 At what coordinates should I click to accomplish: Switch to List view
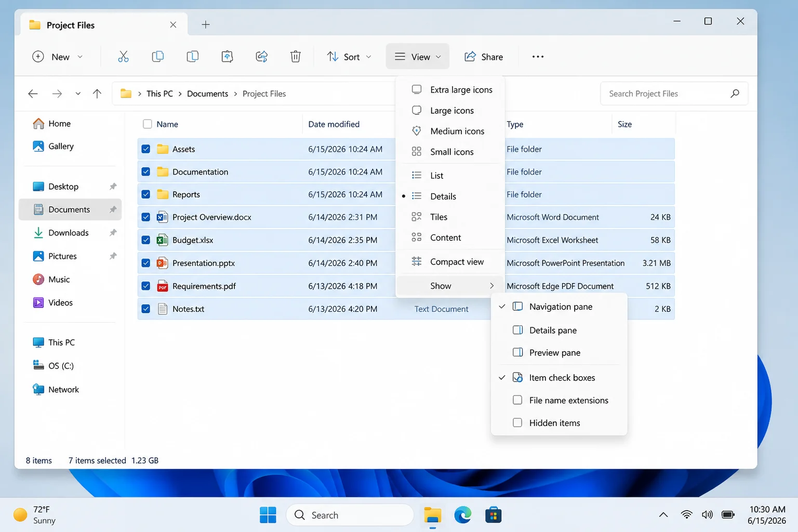coord(450,176)
